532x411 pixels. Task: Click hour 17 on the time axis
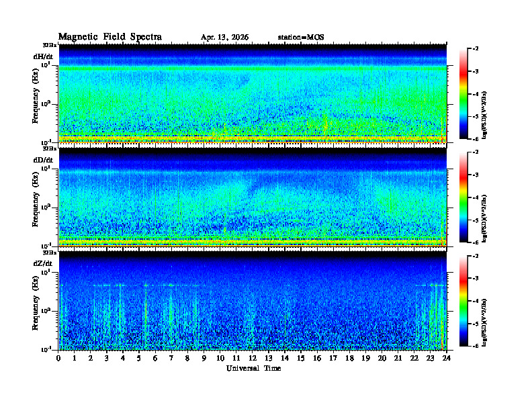click(x=333, y=358)
